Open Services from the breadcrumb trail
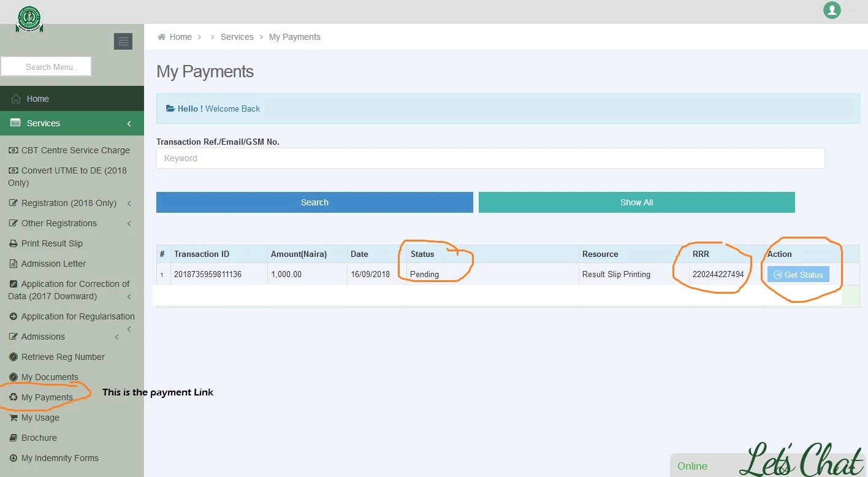 point(237,36)
